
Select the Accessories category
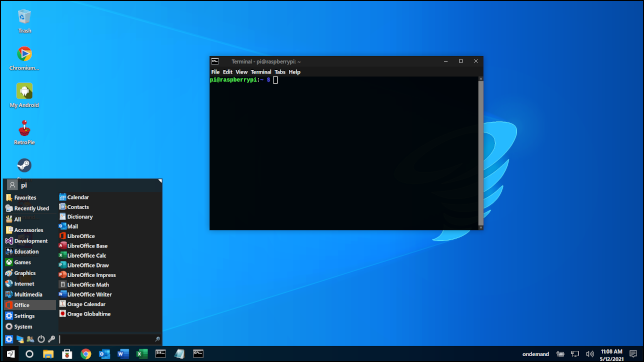pyautogui.click(x=30, y=230)
